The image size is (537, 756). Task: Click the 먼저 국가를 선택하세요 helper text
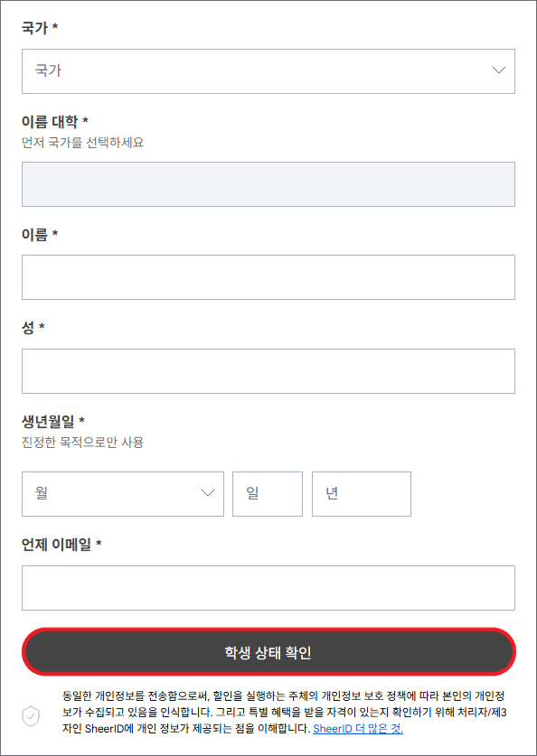pos(83,143)
